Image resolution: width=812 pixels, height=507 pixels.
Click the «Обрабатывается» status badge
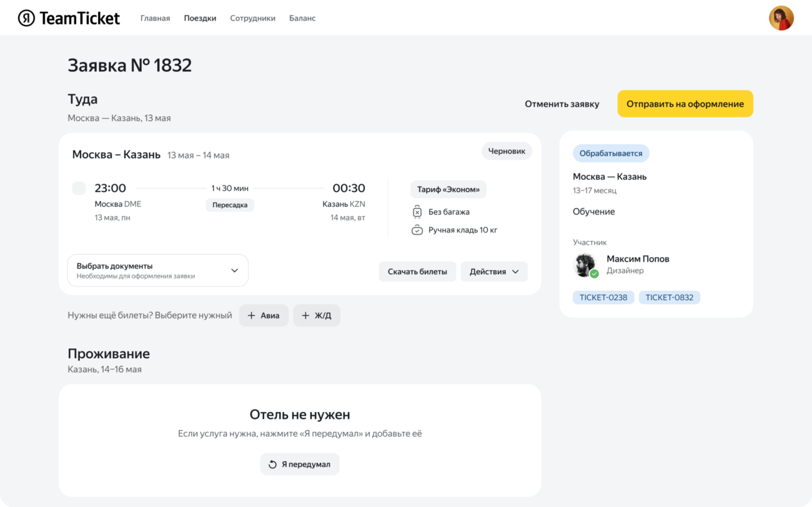610,153
